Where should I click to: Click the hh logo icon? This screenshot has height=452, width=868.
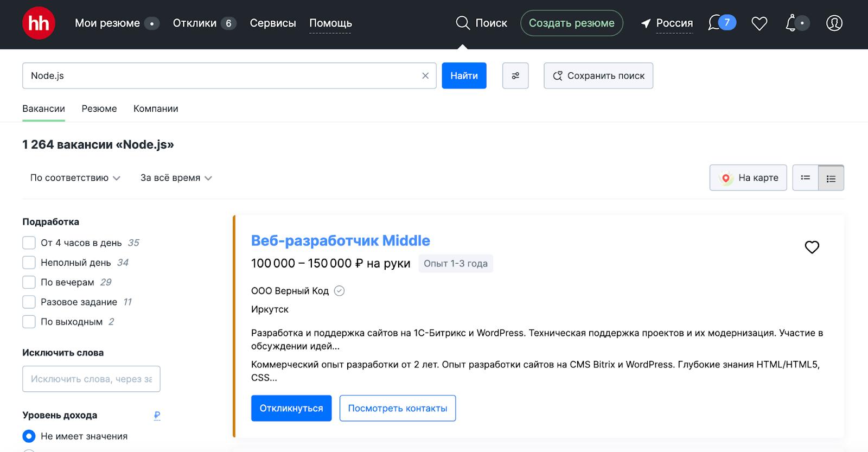[39, 23]
